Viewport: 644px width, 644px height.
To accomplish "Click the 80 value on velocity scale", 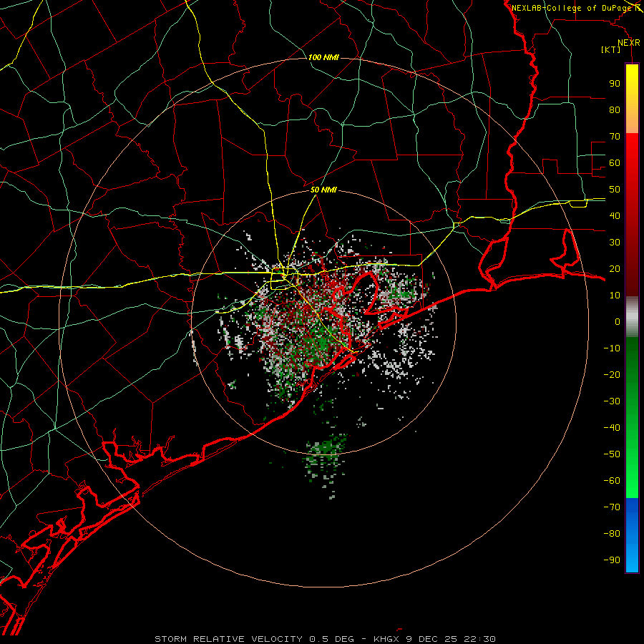I will click(615, 110).
